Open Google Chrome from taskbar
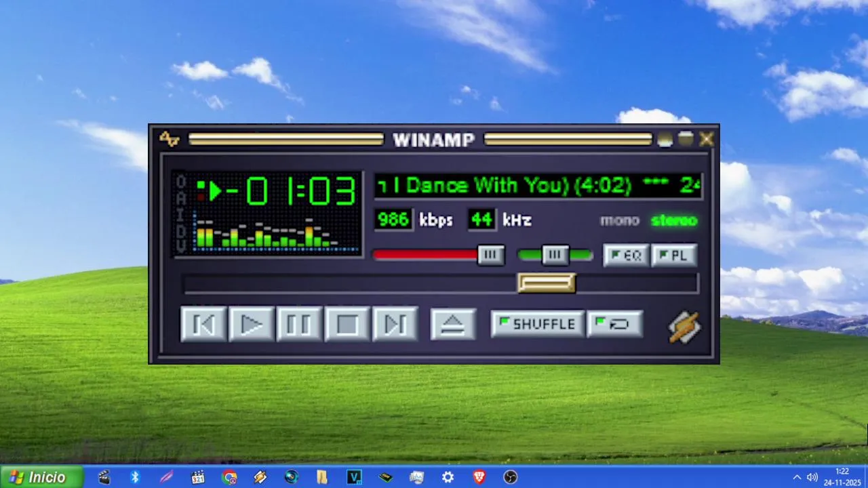The height and width of the screenshot is (488, 868). [229, 477]
